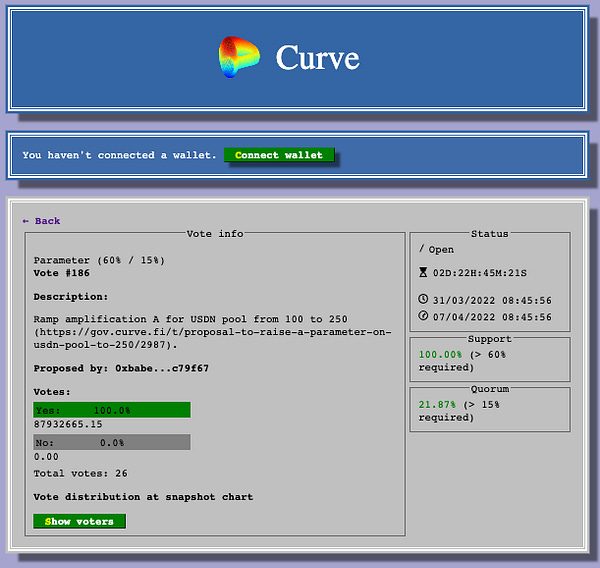Image resolution: width=600 pixels, height=568 pixels.
Task: Click the clock icon beside 07/04/2022
Action: point(423,316)
